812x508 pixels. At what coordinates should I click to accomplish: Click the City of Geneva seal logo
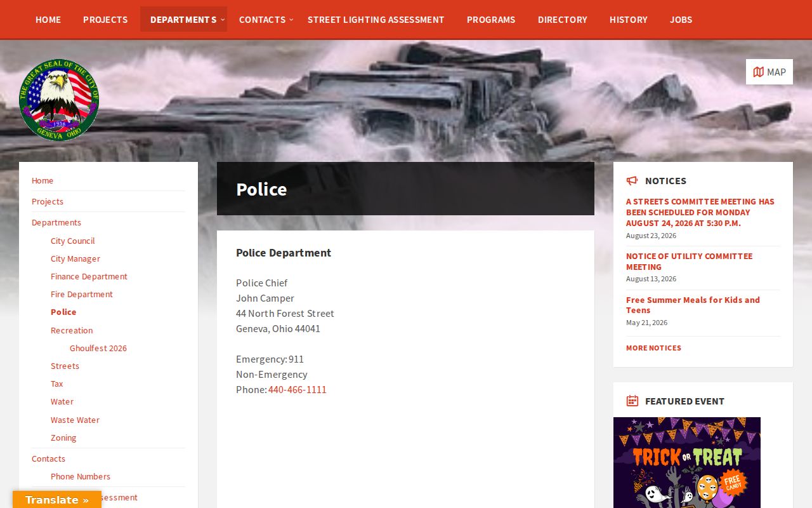click(x=59, y=100)
